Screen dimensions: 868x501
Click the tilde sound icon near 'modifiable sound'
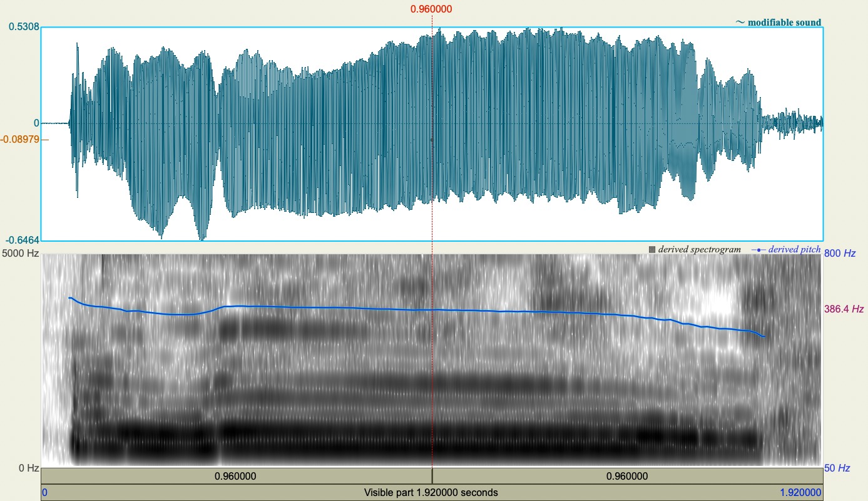pyautogui.click(x=741, y=22)
